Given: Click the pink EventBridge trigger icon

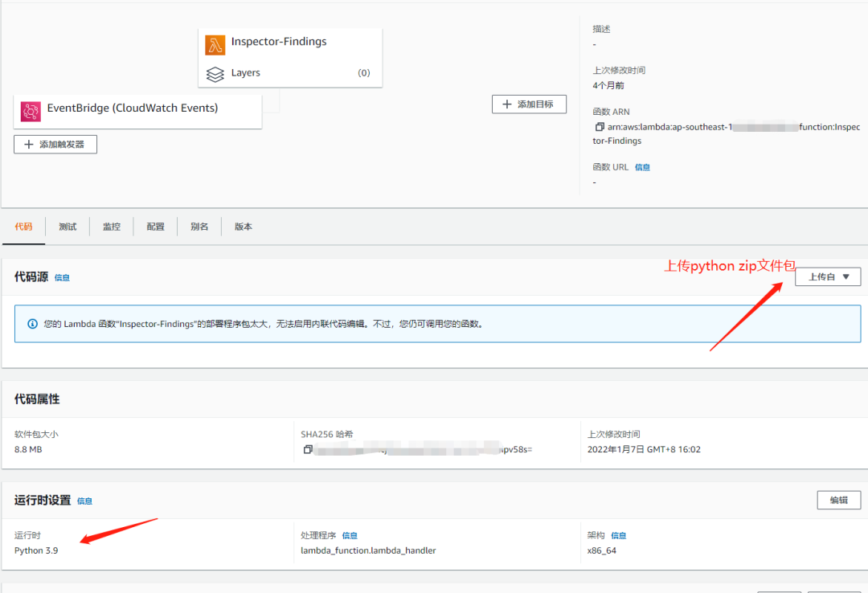Looking at the screenshot, I should click(x=31, y=111).
